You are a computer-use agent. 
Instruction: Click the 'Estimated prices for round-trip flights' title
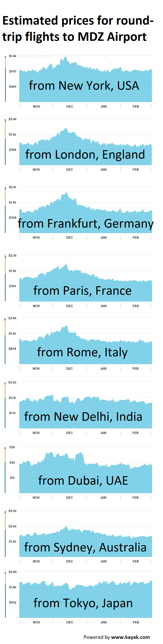coord(78,28)
